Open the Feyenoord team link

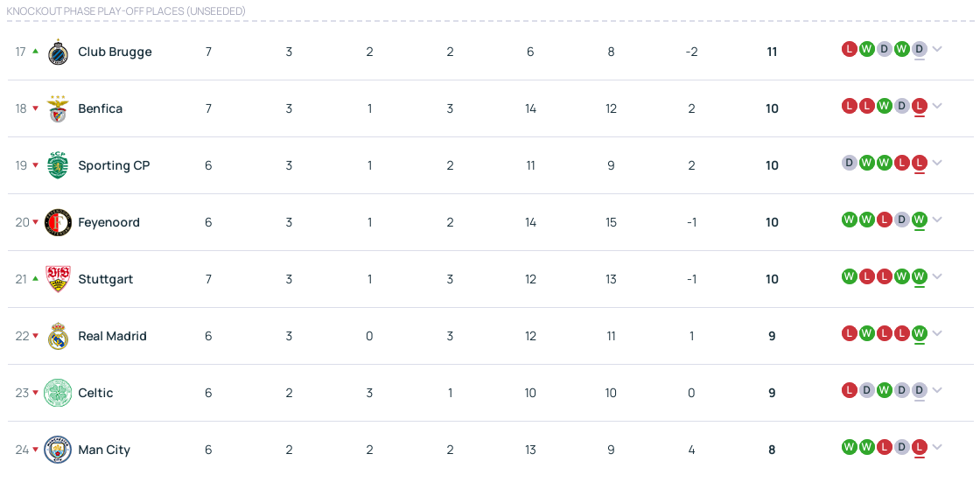point(108,222)
